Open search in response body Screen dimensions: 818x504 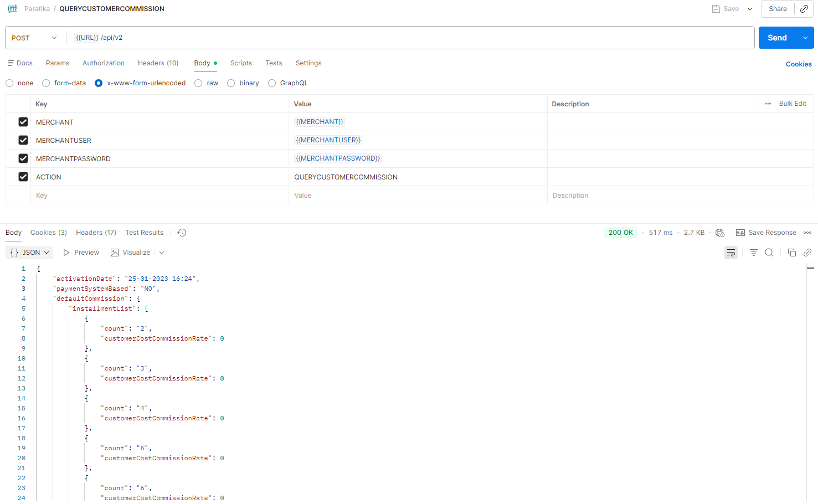pos(769,253)
